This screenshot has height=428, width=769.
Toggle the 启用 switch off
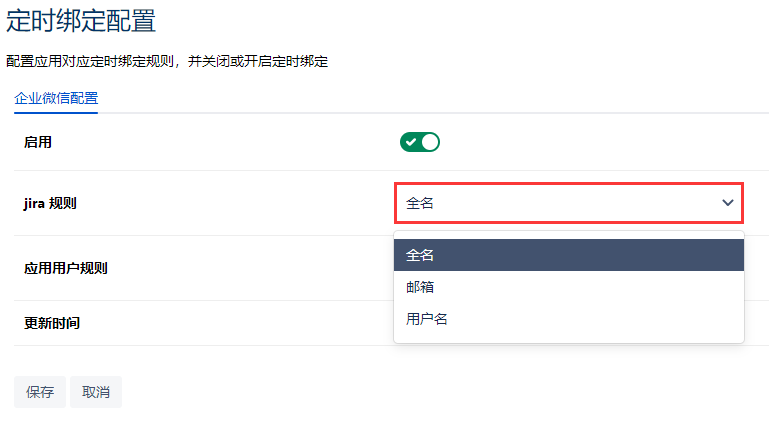420,142
